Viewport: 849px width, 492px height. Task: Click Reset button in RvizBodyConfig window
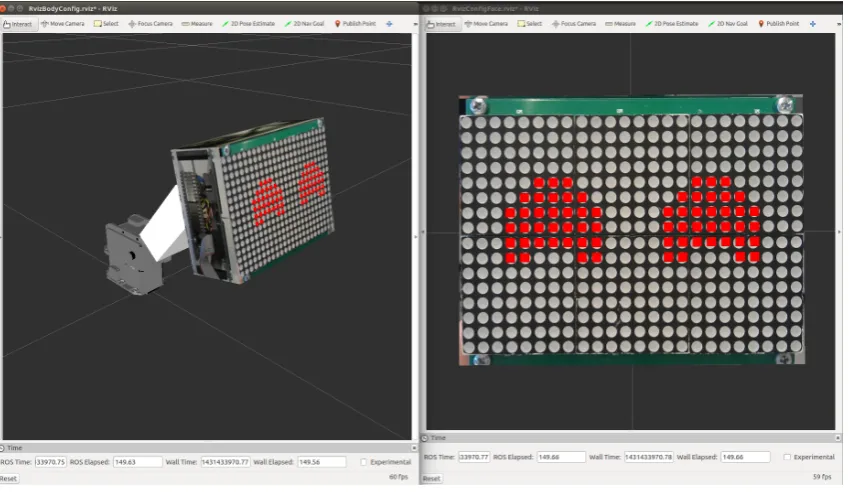click(x=9, y=478)
